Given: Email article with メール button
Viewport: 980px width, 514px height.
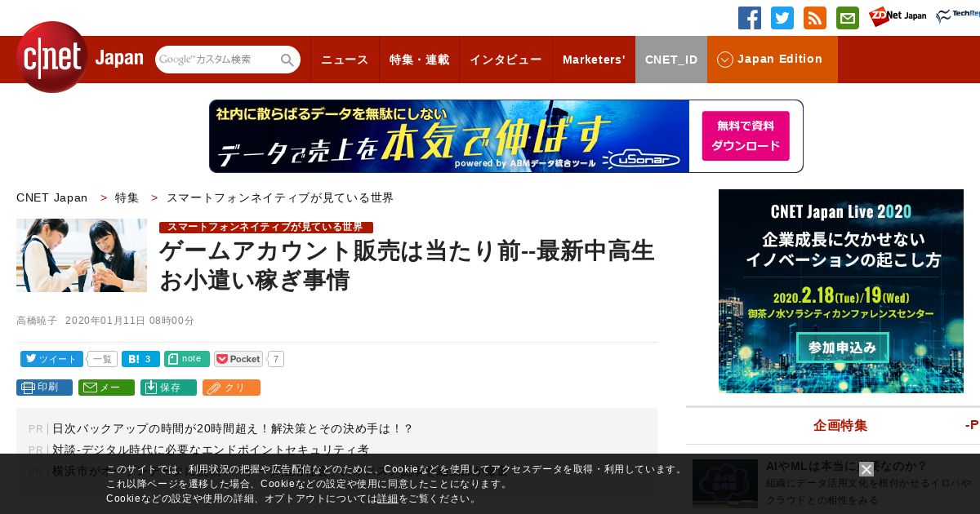Looking at the screenshot, I should click(106, 388).
